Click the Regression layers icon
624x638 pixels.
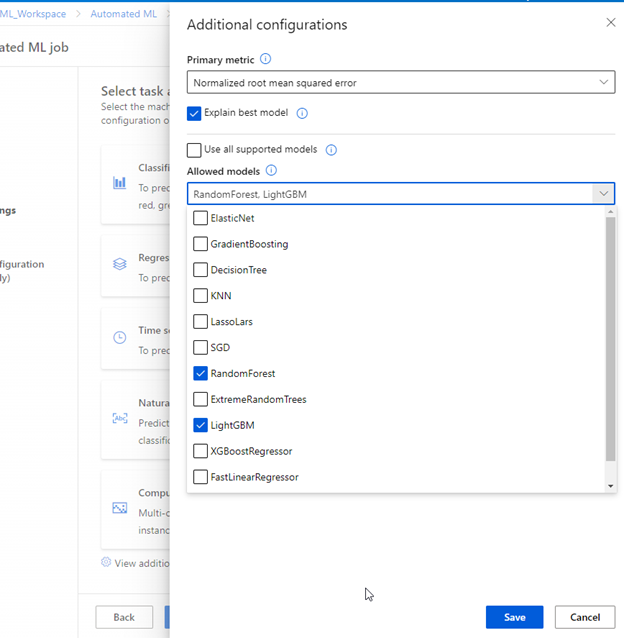[x=120, y=265]
